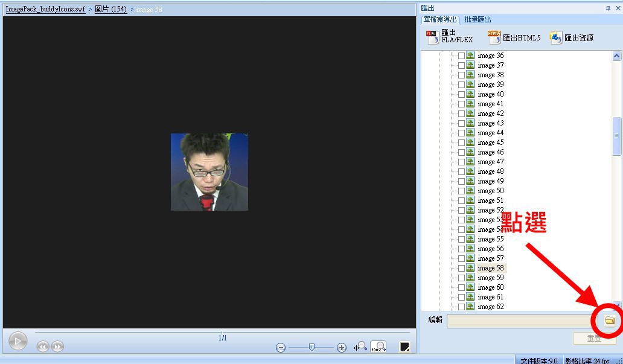Screen dimensions: 623x364
Task: Click the zoom in plus icon
Action: click(x=342, y=348)
